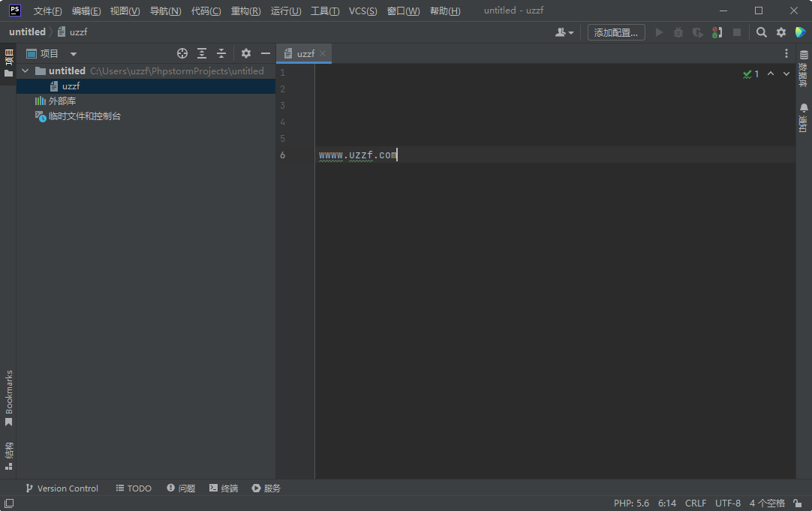Screen dimensions: 812x511
Task: Open the 帮助(H) menu
Action: pyautogui.click(x=445, y=11)
